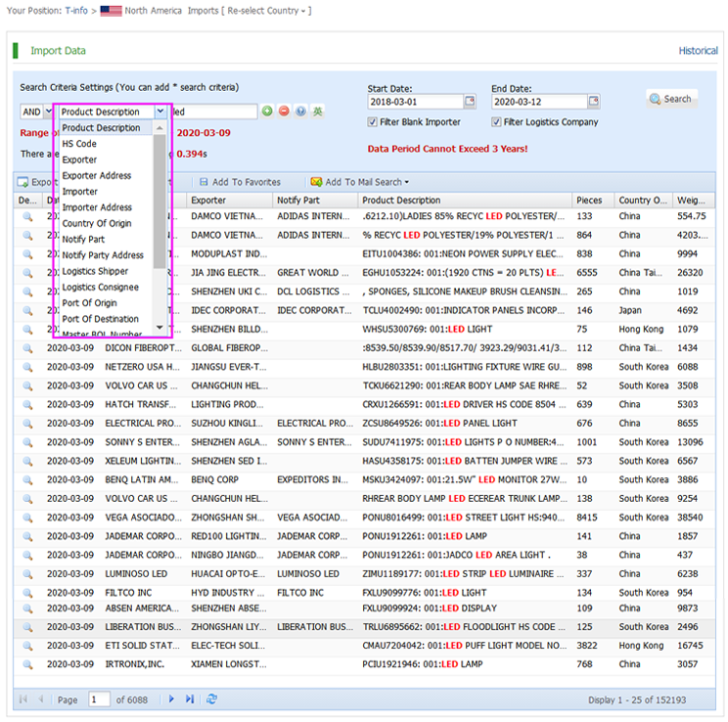This screenshot has height=722, width=728.
Task: Sort by Country O... column header
Action: (x=643, y=201)
